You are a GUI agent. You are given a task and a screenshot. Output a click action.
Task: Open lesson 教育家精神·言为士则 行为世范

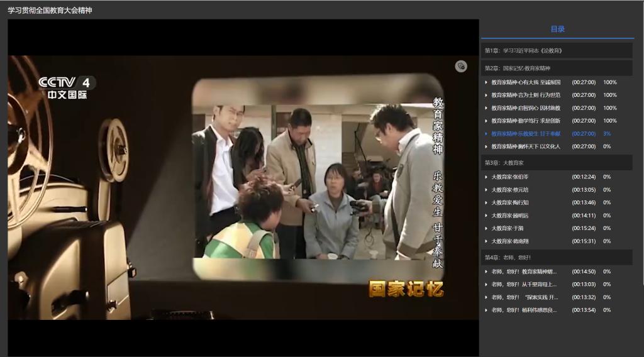526,95
